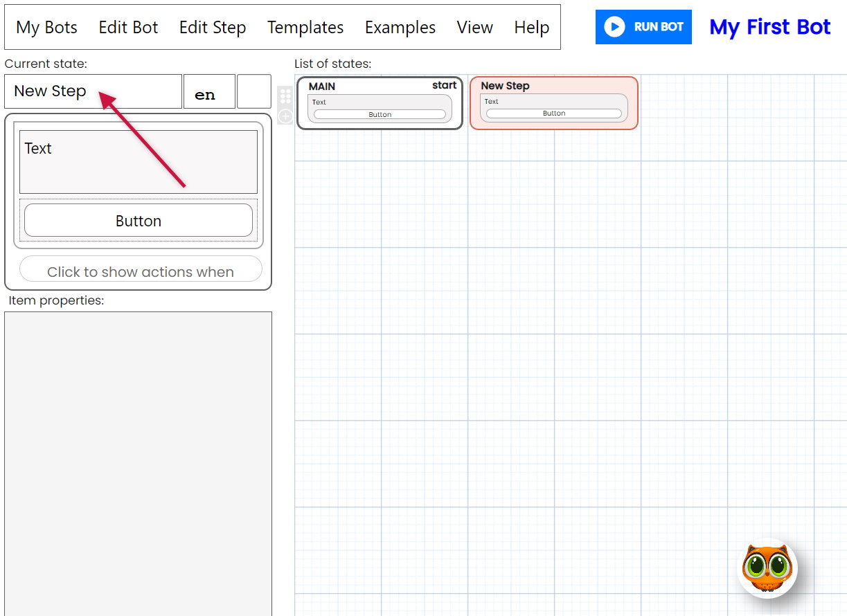Expand 'Click to show actions when' section
The image size is (847, 616).
[141, 271]
